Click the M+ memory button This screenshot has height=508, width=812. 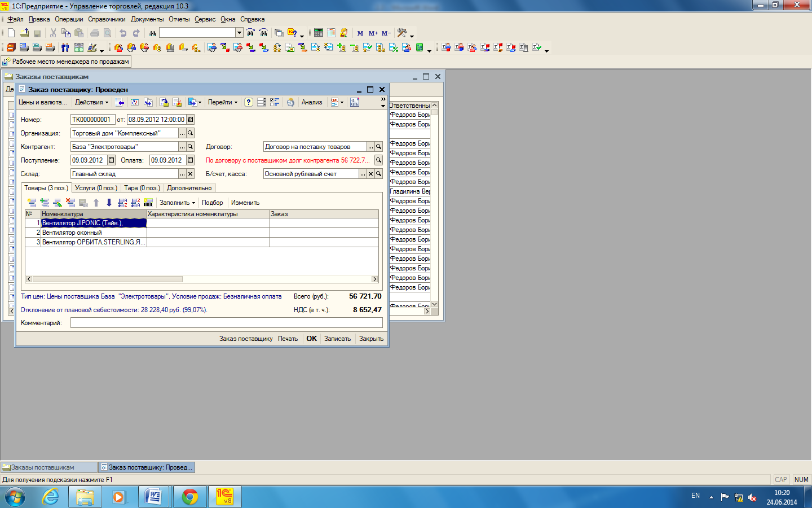click(x=373, y=33)
